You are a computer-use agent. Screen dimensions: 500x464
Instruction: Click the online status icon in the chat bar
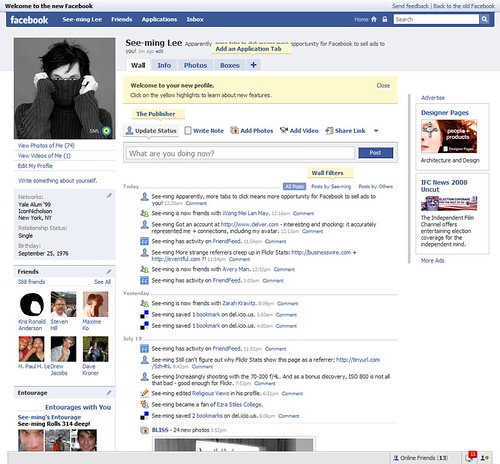click(x=485, y=458)
